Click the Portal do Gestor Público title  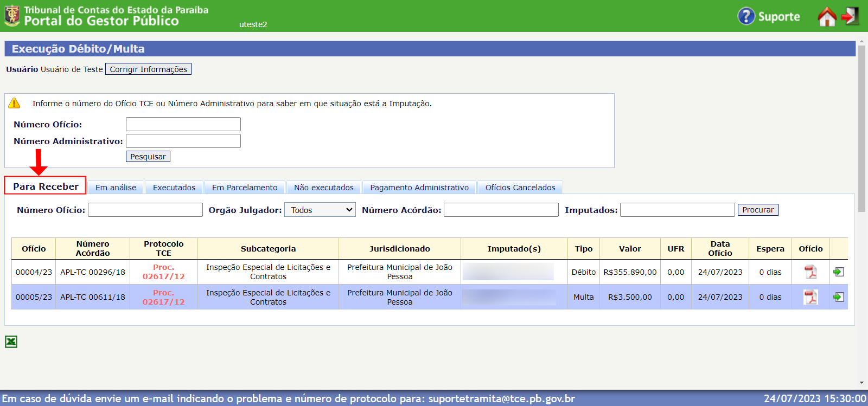click(101, 21)
